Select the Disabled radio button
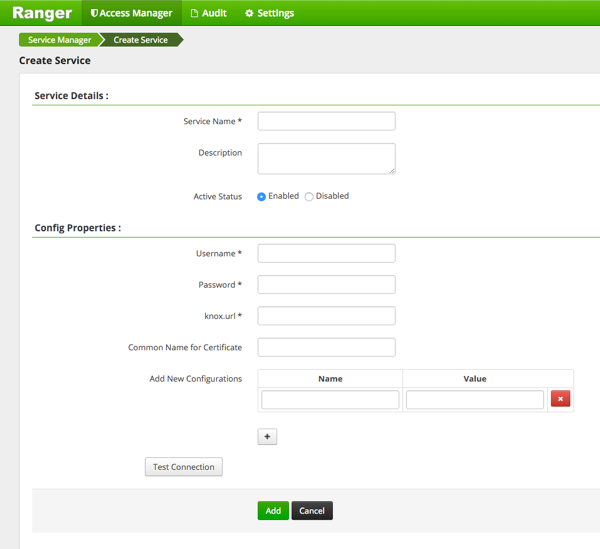600x549 pixels. (x=309, y=197)
